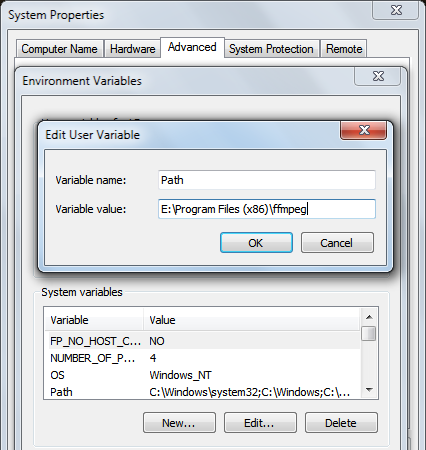Select the FP_NO_HOST_C... system variable row
426x450 pixels.
(x=204, y=341)
